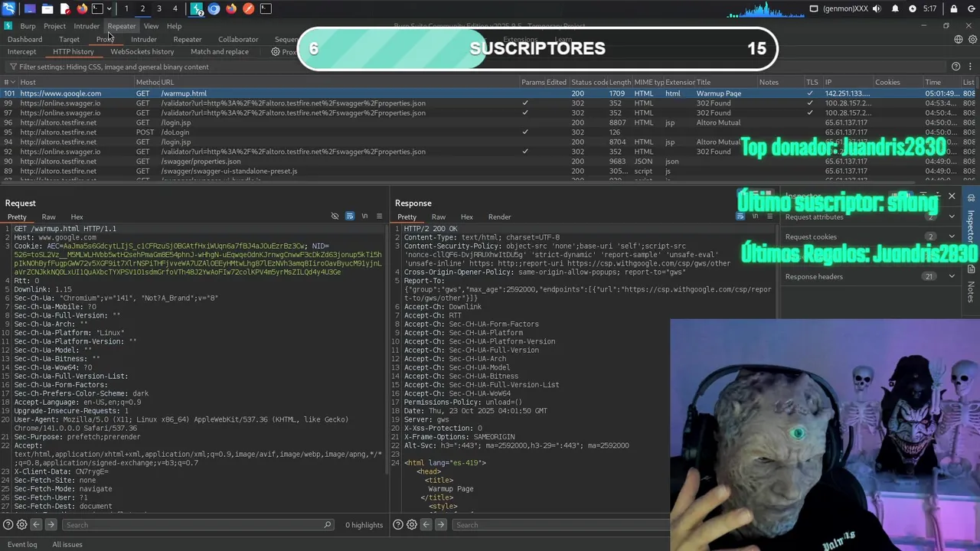Click the filter help question mark icon
Viewport: 980px width, 551px height.
tap(955, 67)
